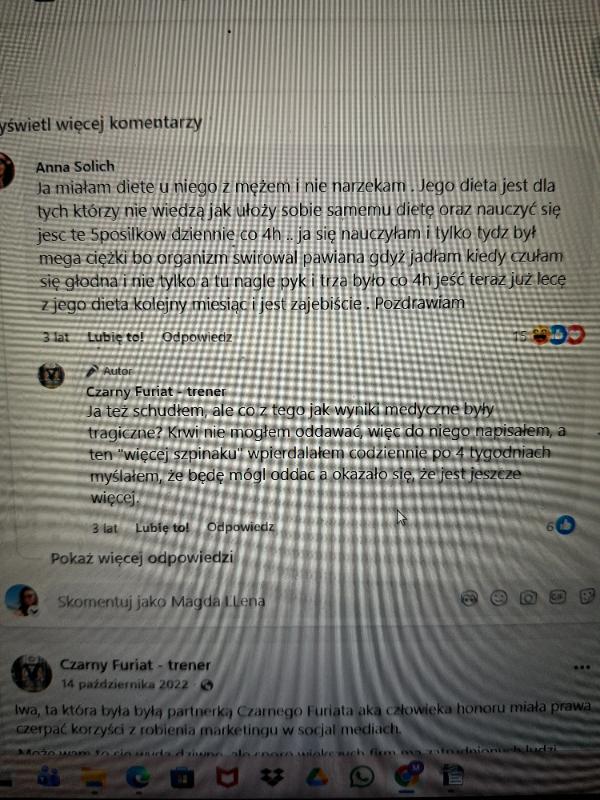Add a GIF to the comment
The image size is (600, 800).
(x=558, y=596)
